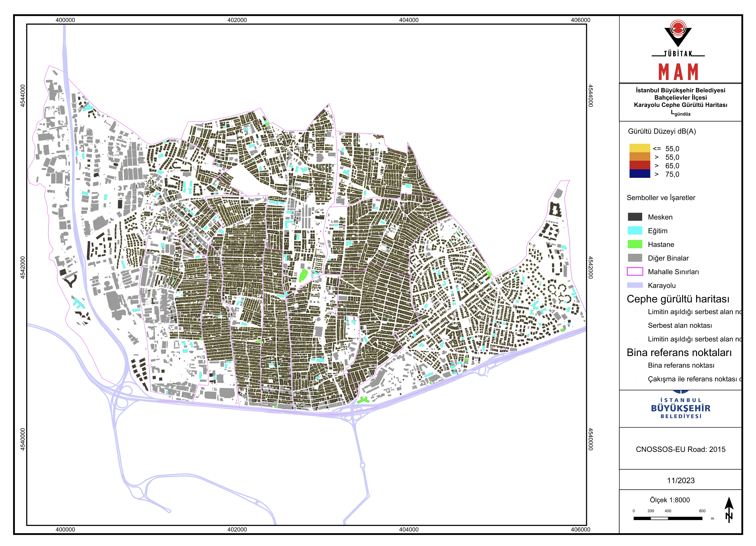Click the top axis coordinate 404000
This screenshot has width=756, height=546.
[409, 20]
